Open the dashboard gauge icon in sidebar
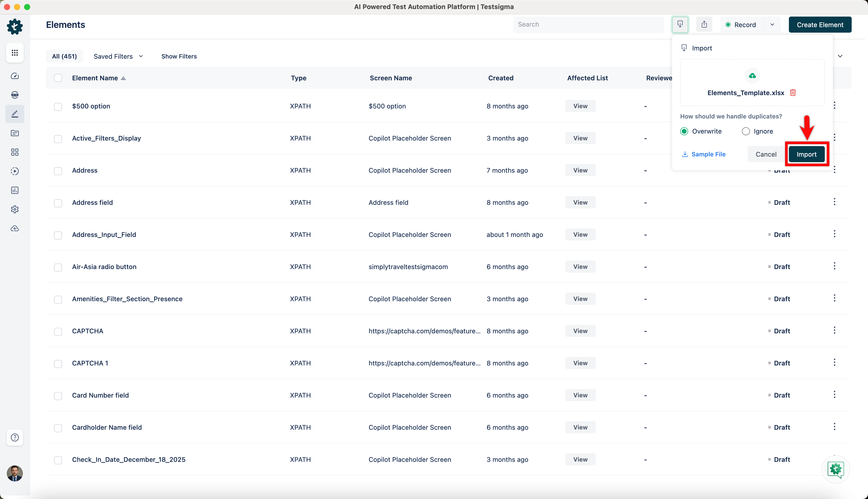Screen dimensions: 868x499 pyautogui.click(x=15, y=76)
